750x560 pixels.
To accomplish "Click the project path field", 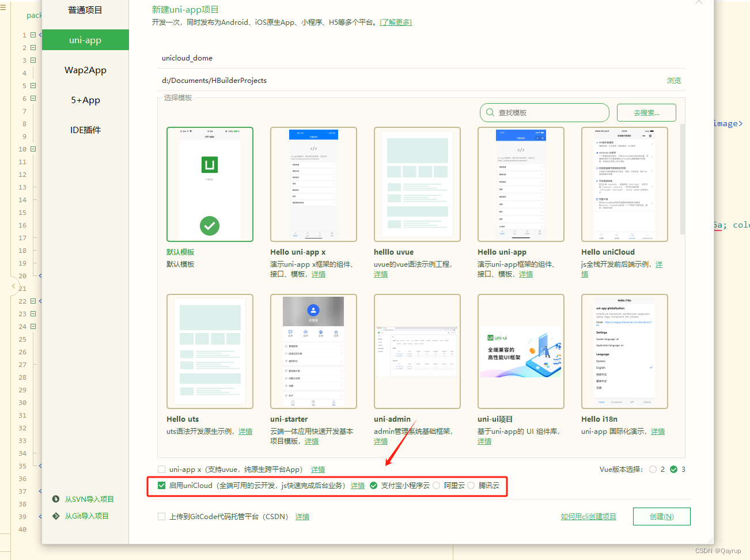I will pos(409,81).
